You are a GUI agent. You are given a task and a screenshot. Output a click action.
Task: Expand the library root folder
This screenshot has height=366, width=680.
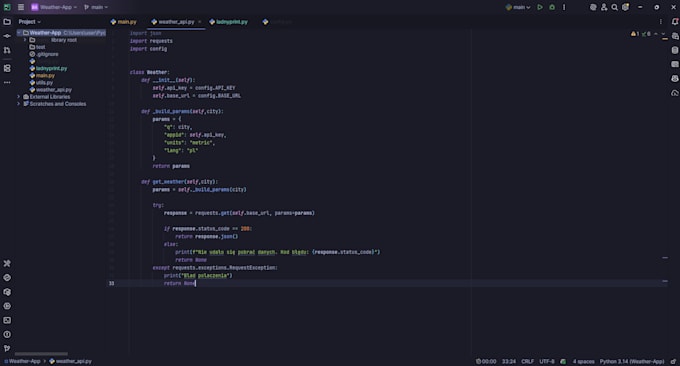click(x=25, y=40)
